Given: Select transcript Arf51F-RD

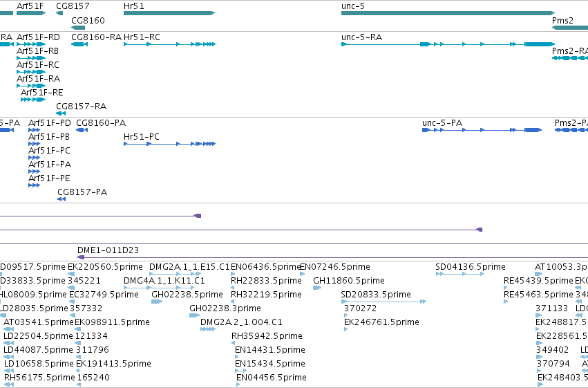Looking at the screenshot, I should click(x=31, y=44).
